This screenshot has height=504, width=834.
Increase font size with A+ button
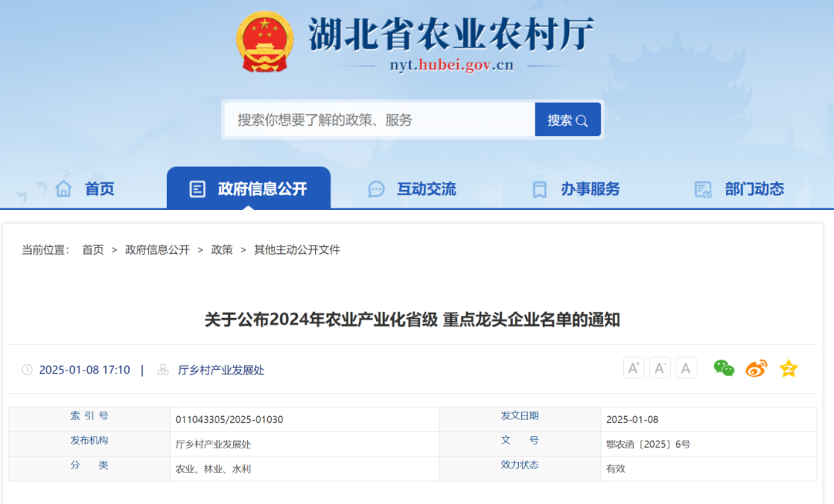(x=633, y=367)
